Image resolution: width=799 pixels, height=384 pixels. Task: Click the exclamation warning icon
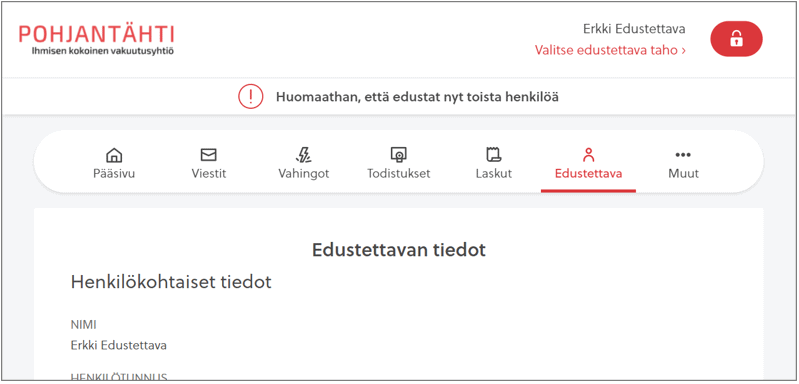tap(251, 97)
